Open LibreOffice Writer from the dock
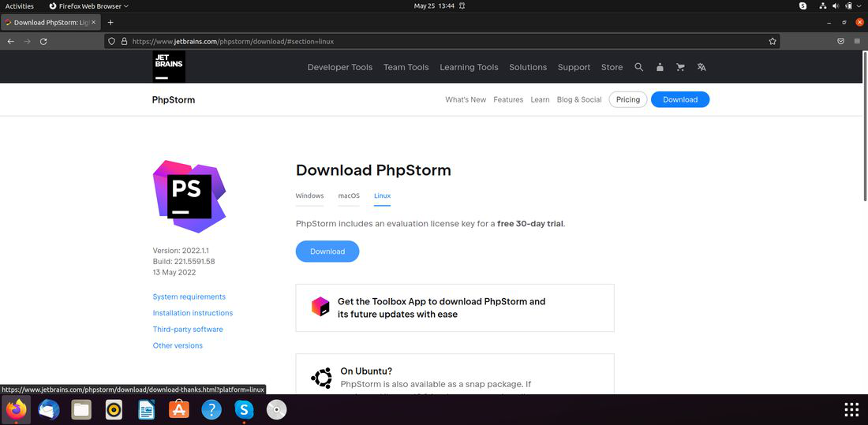Image resolution: width=868 pixels, height=425 pixels. click(147, 410)
